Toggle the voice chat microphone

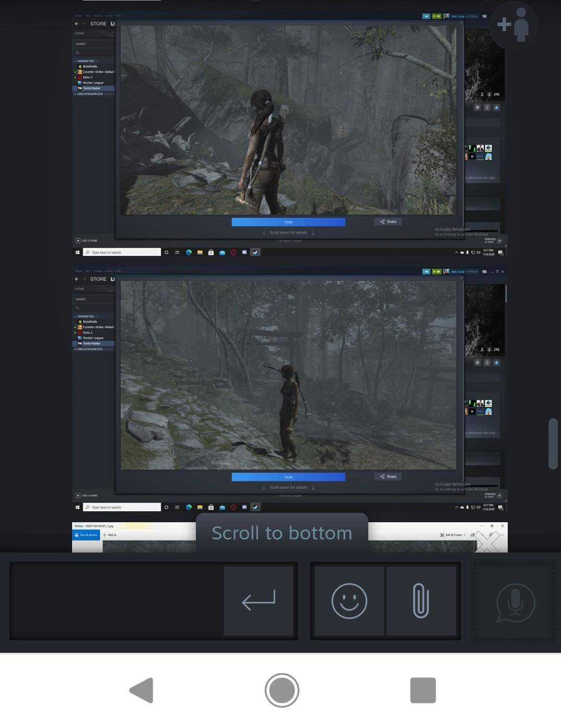pyautogui.click(x=515, y=602)
